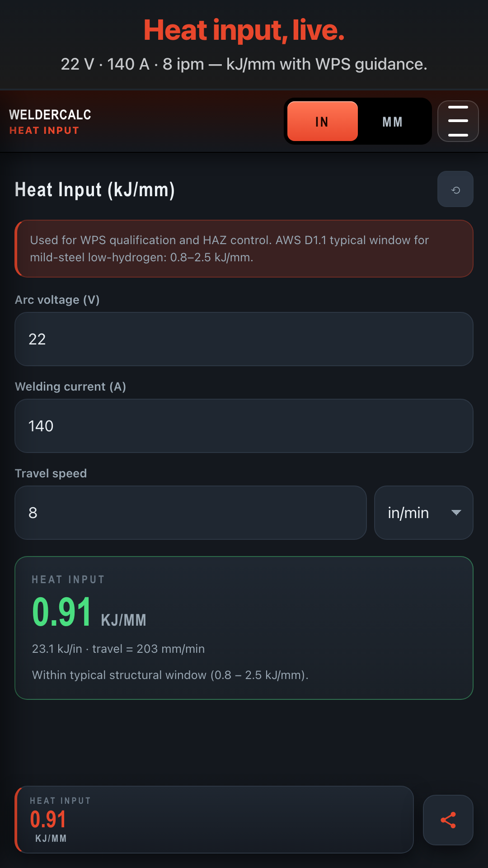Edit the Welding current field showing 140
Image resolution: width=488 pixels, height=868 pixels.
(x=244, y=426)
